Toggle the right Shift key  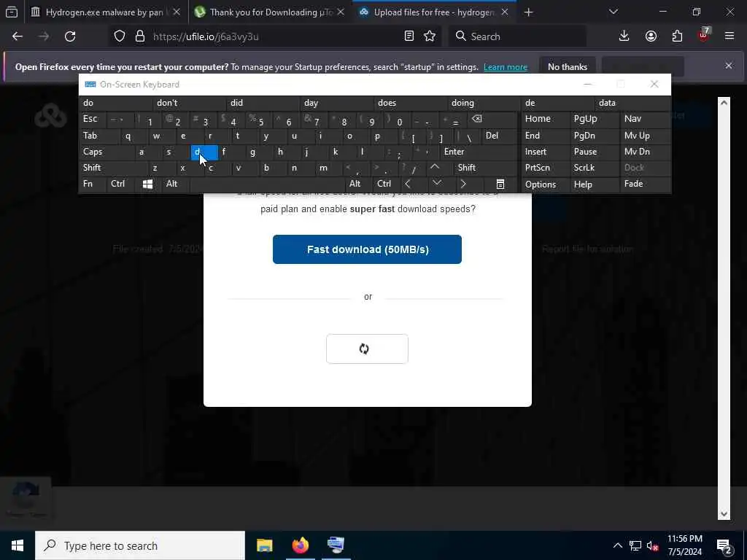[x=485, y=168]
